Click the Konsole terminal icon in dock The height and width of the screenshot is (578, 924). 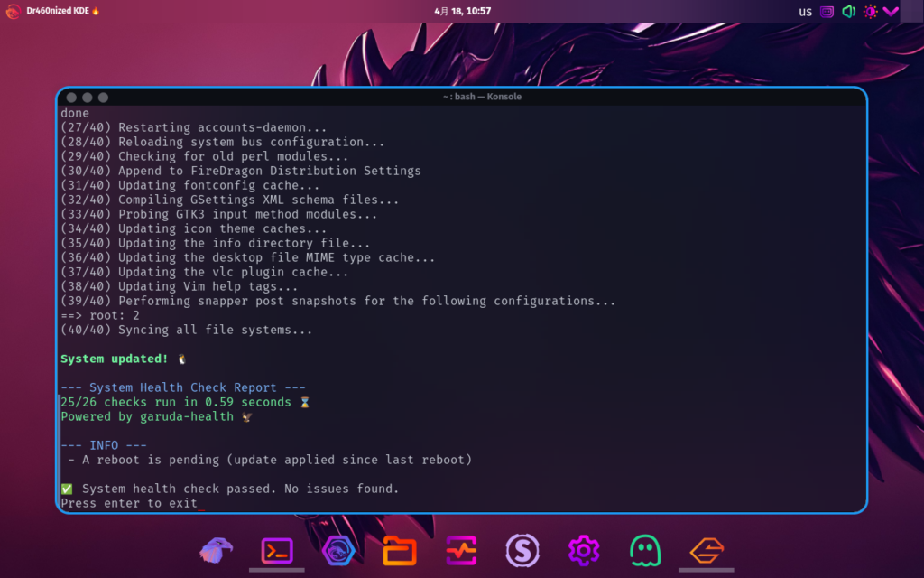276,550
